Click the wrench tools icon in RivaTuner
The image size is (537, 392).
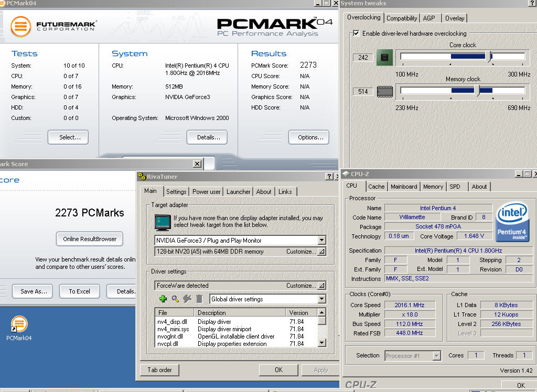coord(187,299)
